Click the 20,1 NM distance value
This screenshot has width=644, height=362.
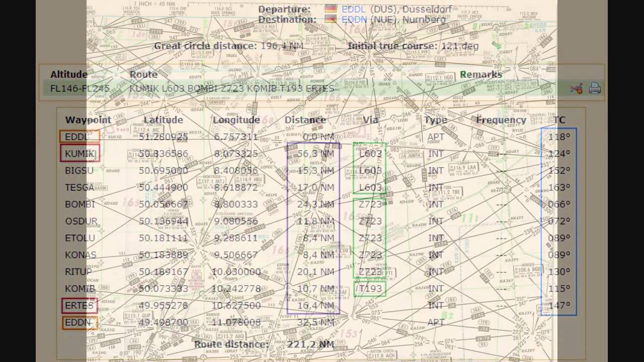pyautogui.click(x=315, y=271)
